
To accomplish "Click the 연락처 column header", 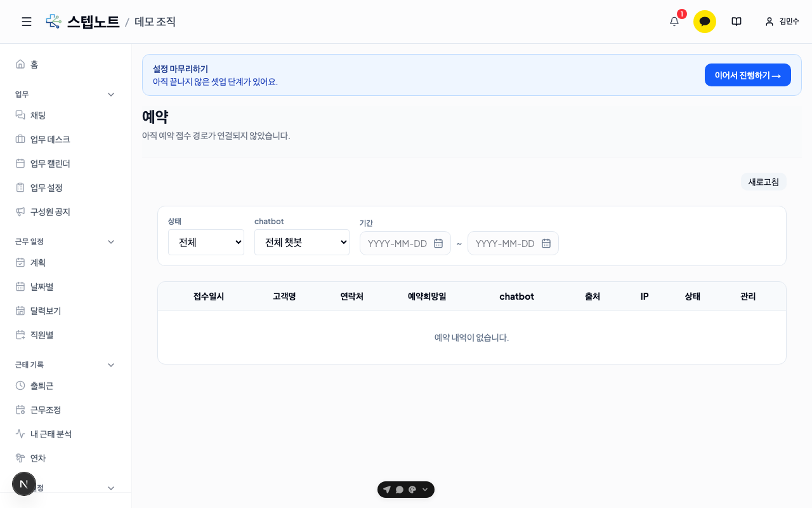I will click(x=352, y=297).
